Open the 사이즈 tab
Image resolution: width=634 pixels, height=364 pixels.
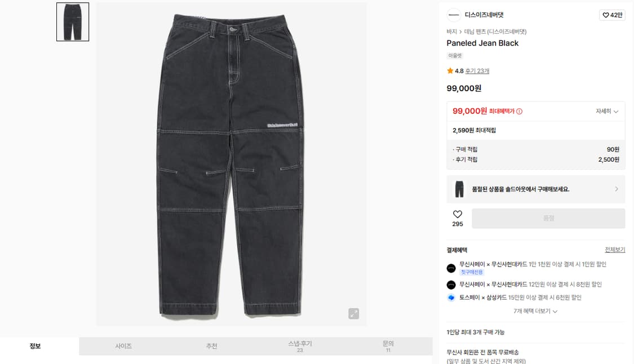(x=123, y=346)
